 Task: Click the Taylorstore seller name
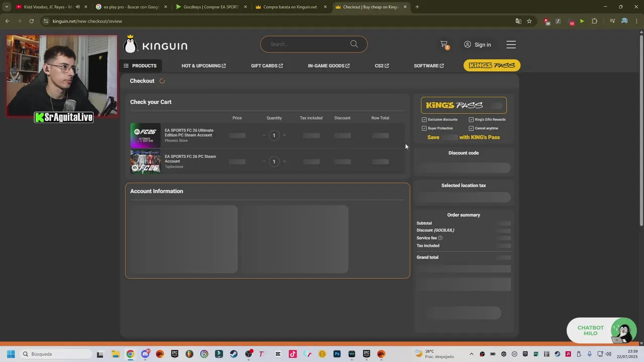pos(174,167)
